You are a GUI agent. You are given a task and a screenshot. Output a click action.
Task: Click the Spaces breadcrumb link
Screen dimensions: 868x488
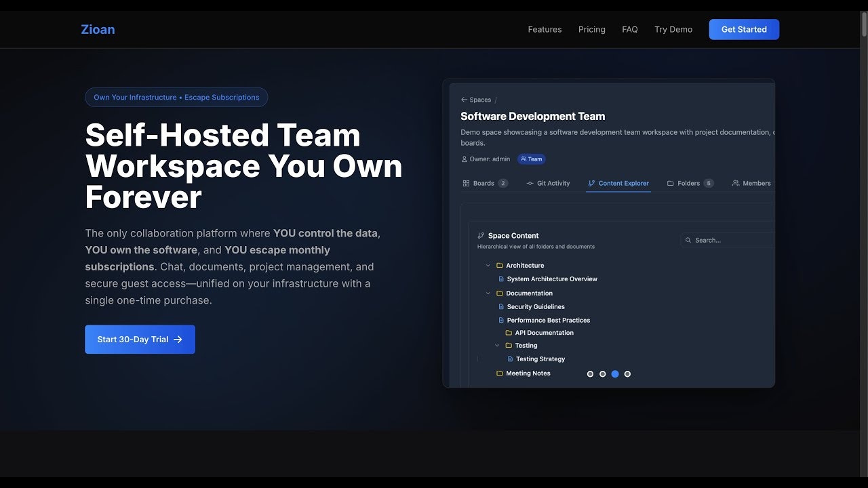click(480, 100)
